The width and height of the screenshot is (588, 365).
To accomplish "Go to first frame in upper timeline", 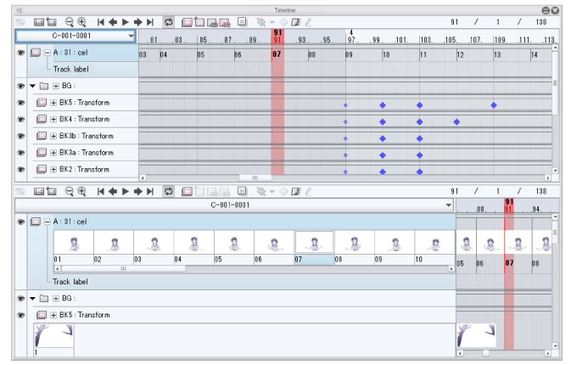I will [x=101, y=22].
